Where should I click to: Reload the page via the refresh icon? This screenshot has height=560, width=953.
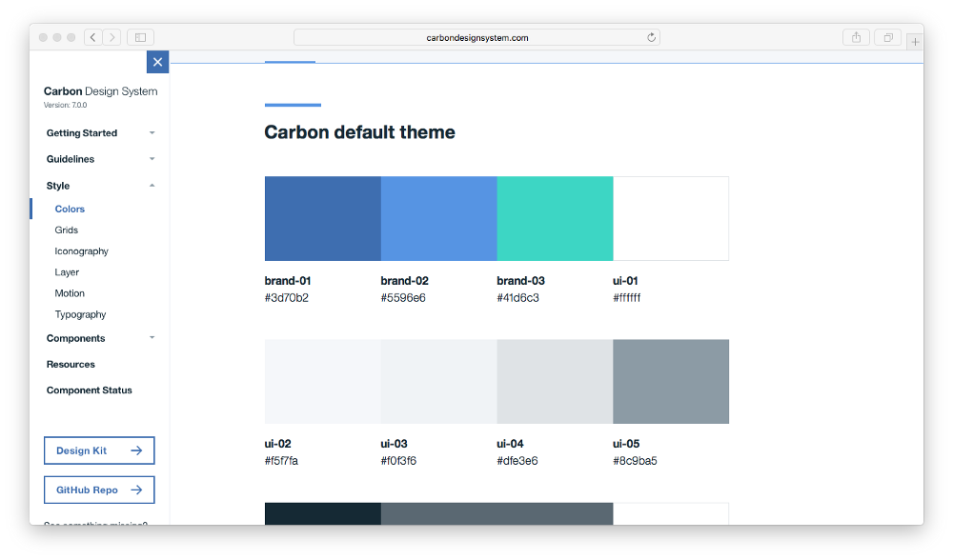point(651,37)
